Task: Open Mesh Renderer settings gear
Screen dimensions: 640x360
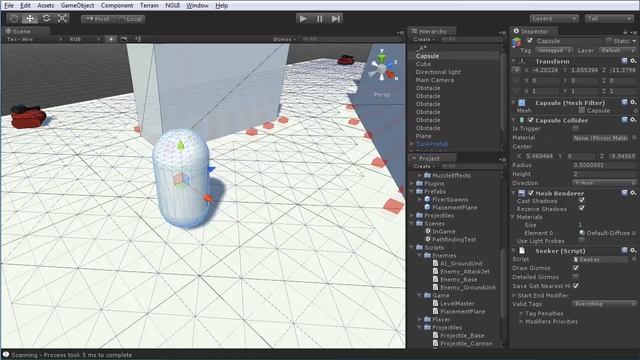Action: (633, 193)
